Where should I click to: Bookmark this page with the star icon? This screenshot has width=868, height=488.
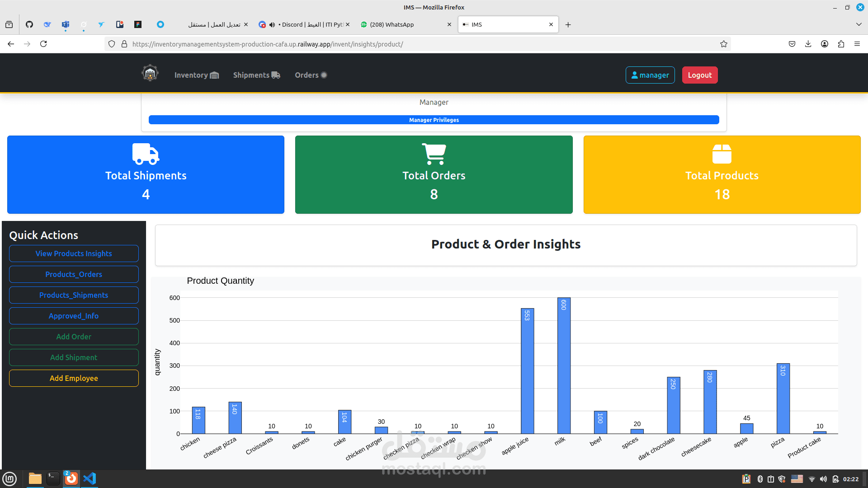724,44
